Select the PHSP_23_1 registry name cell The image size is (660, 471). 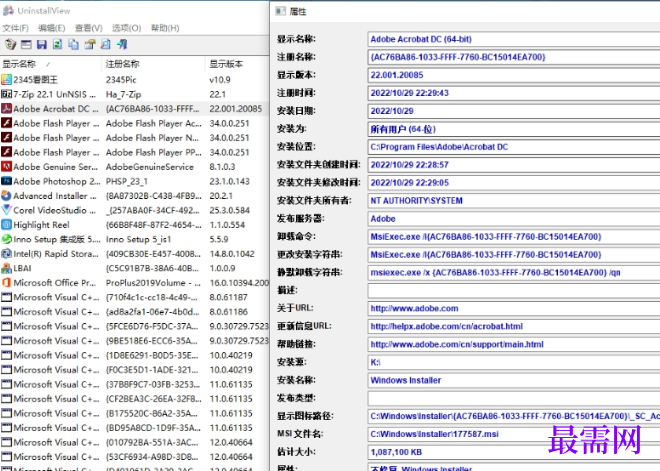pyautogui.click(x=127, y=181)
